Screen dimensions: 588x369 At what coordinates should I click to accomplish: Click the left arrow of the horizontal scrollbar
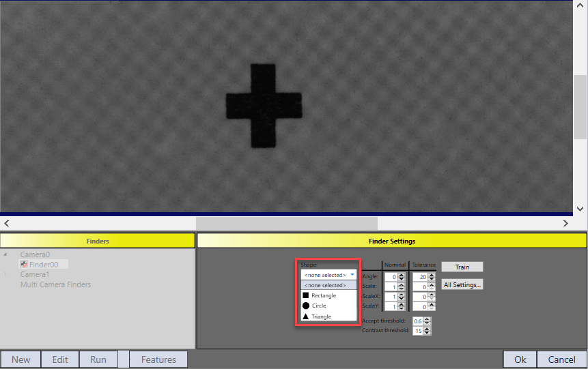point(7,223)
